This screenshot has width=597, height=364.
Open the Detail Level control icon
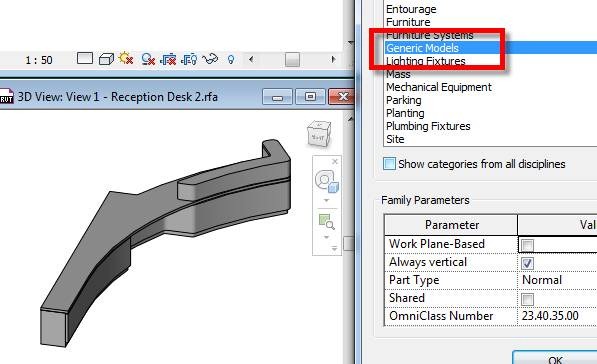pyautogui.click(x=85, y=59)
